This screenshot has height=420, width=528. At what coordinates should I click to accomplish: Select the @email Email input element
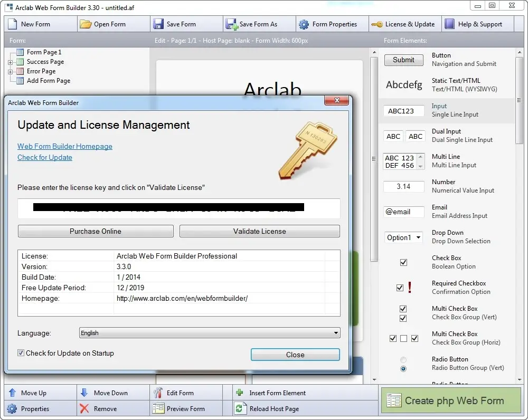[403, 212]
